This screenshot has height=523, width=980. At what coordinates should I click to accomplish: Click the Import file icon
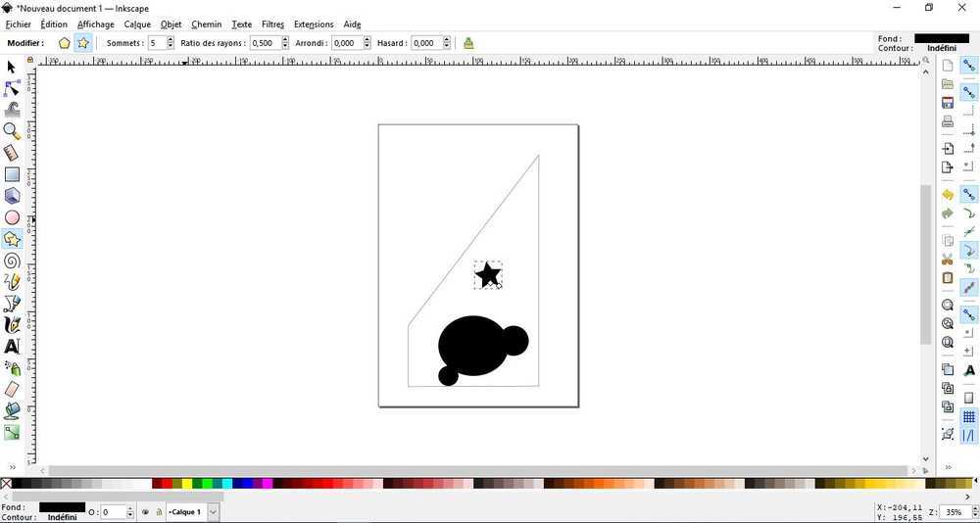click(948, 149)
